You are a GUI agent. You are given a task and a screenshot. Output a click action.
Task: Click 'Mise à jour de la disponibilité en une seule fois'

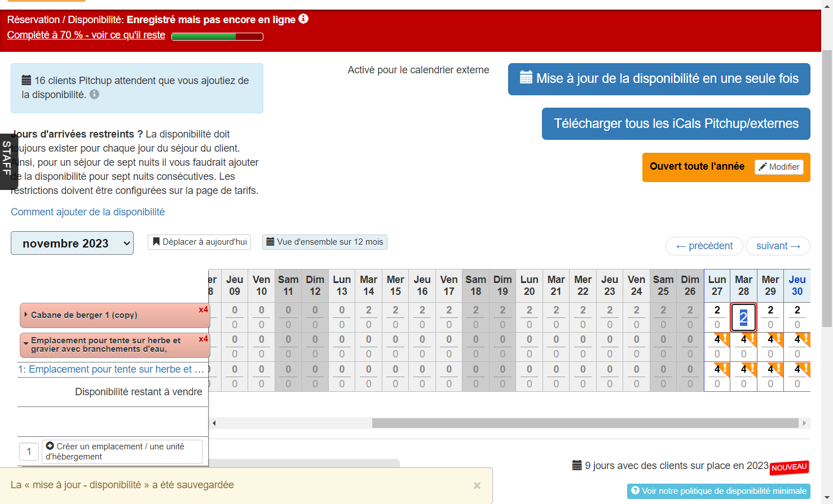659,79
